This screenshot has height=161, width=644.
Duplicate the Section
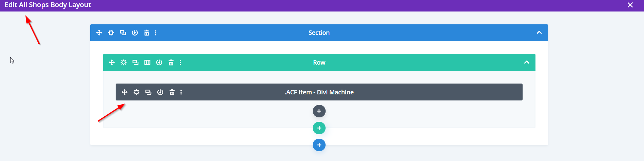(x=123, y=33)
